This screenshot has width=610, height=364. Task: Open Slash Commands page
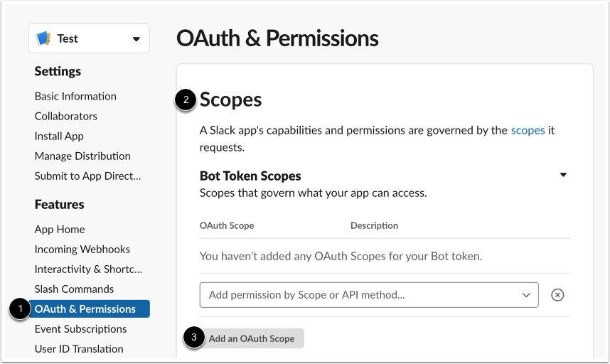point(74,289)
